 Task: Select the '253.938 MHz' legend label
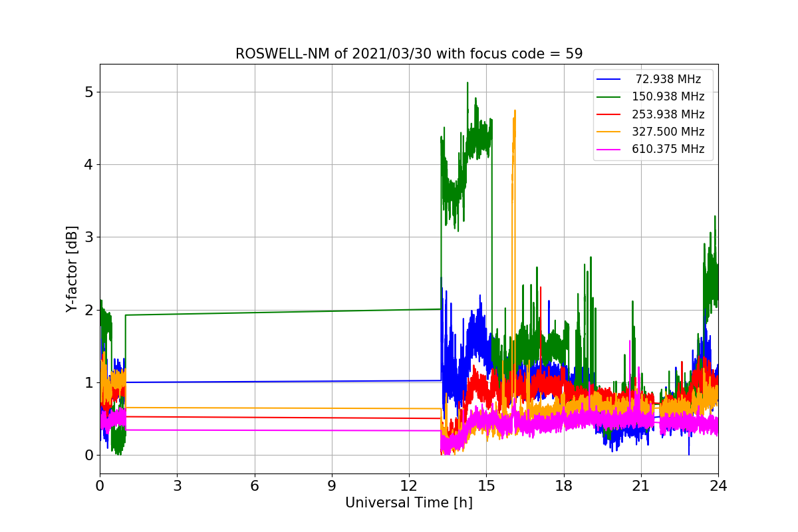668,114
